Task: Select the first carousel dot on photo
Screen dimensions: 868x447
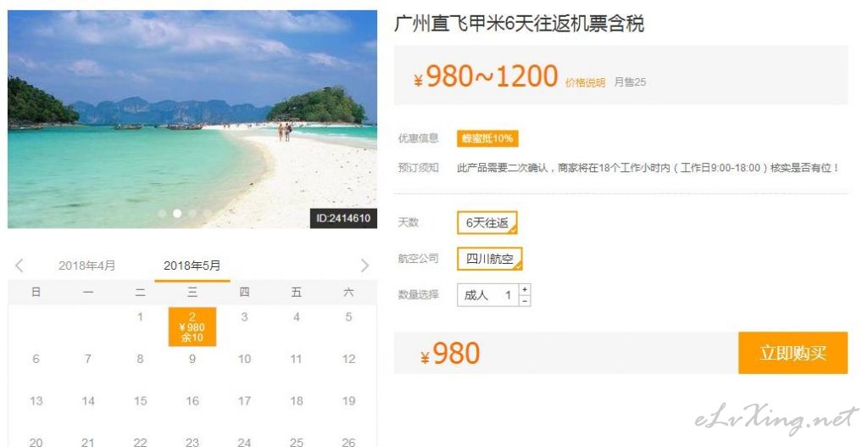Action: pos(162,213)
